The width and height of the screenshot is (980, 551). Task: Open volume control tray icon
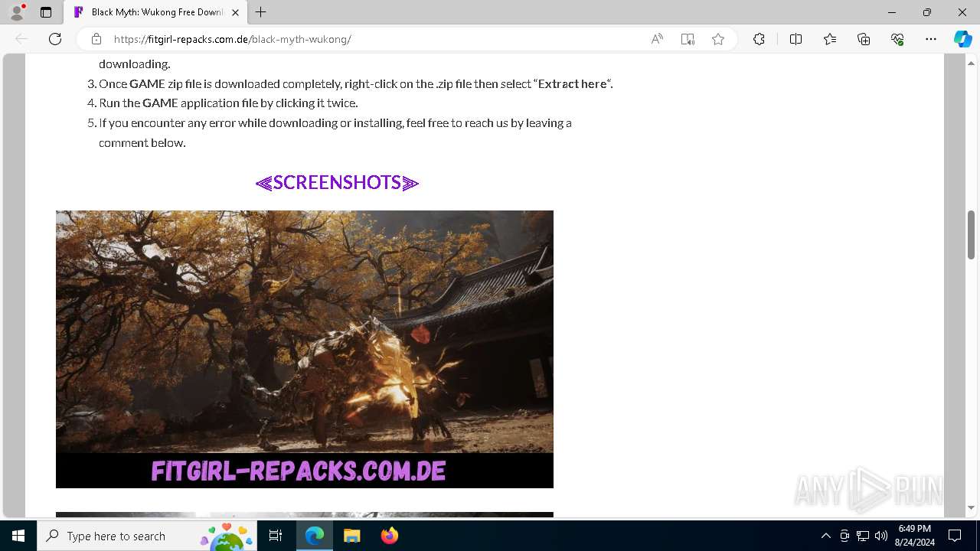(x=881, y=536)
